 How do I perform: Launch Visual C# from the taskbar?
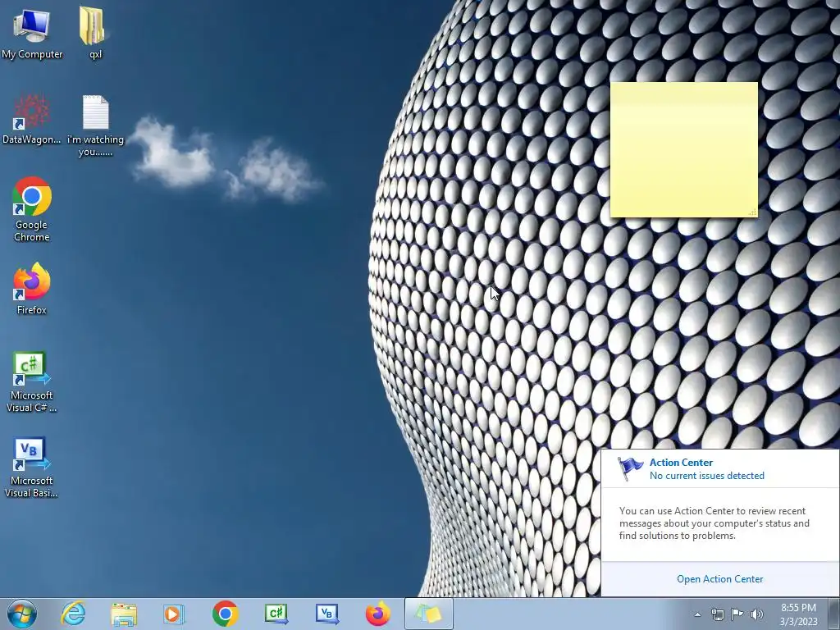[x=276, y=614]
